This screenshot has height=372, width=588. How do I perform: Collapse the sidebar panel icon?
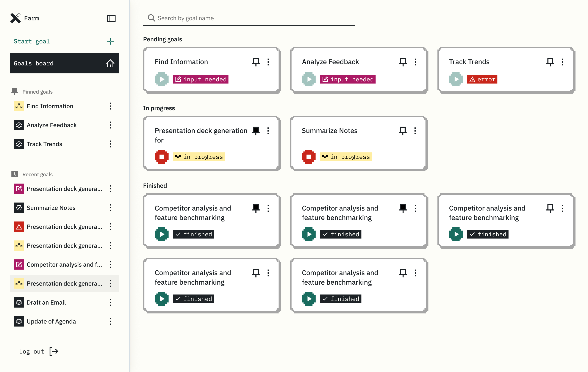point(111,18)
